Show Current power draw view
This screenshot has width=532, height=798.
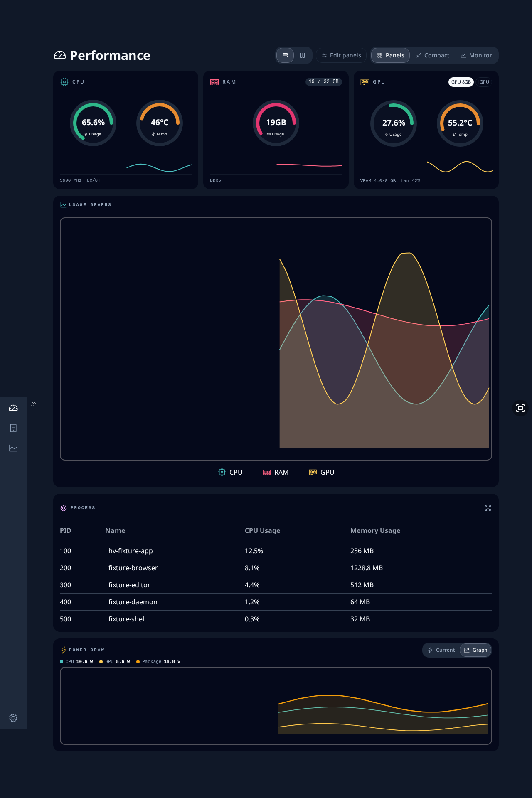(x=441, y=650)
